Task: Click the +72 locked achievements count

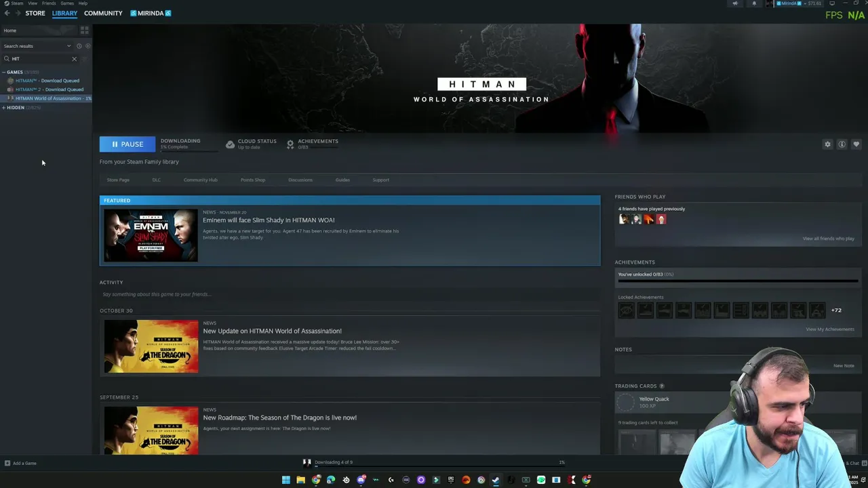Action: 836,310
